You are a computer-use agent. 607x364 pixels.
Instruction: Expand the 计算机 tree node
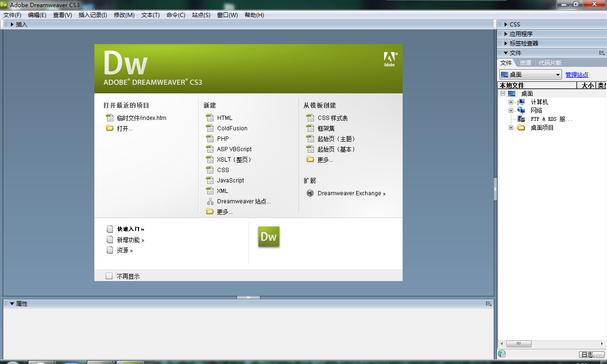point(511,102)
